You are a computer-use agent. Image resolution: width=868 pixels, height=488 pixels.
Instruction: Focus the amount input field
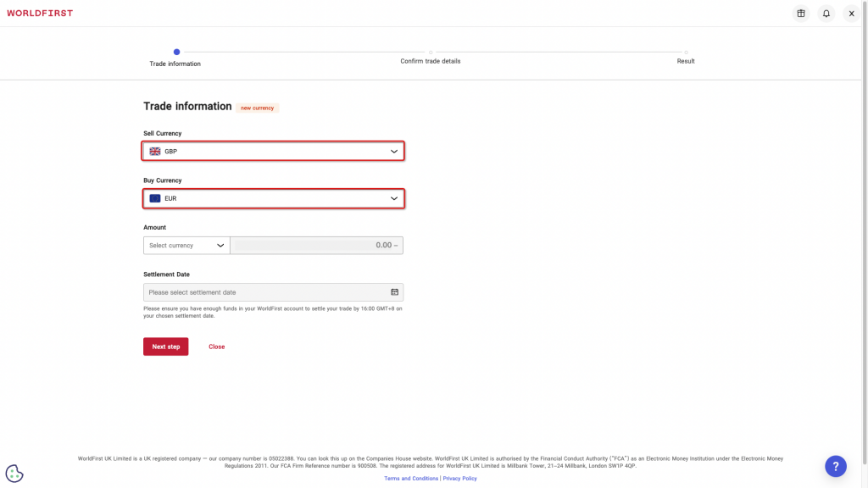coord(316,246)
